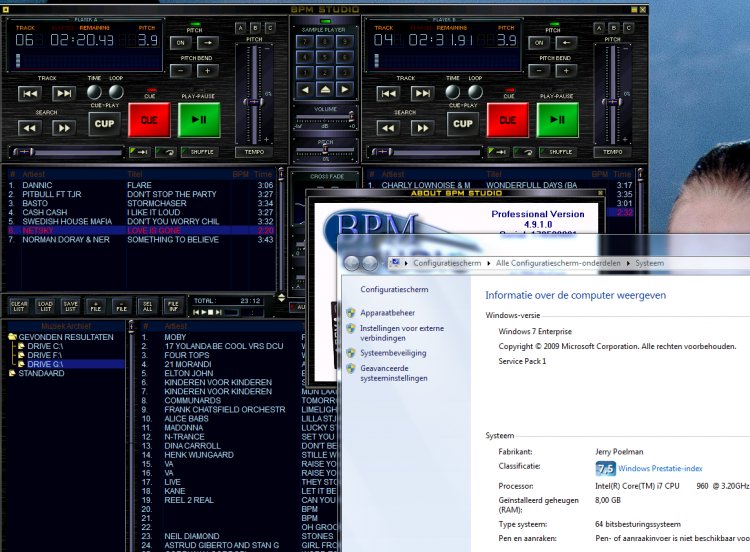This screenshot has height=552, width=750.
Task: Open the Gevonden Resultaten folder in archive tree
Action: [x=61, y=337]
